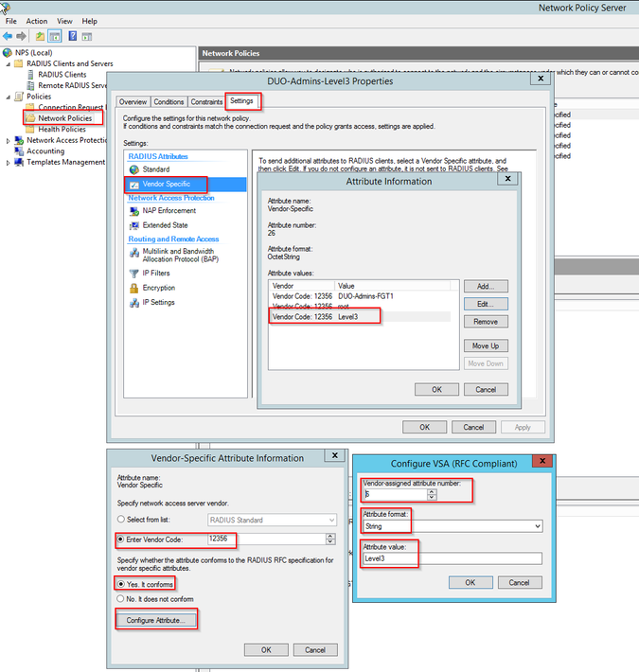Click the Encryption padlock icon
Viewport: 639px width, 672px height.
[134, 288]
